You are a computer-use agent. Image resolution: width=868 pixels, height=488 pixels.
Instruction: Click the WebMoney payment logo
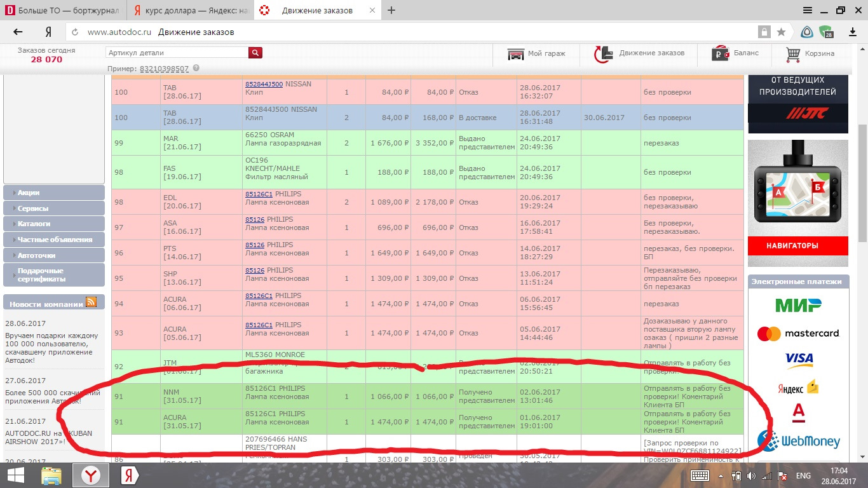(x=798, y=440)
